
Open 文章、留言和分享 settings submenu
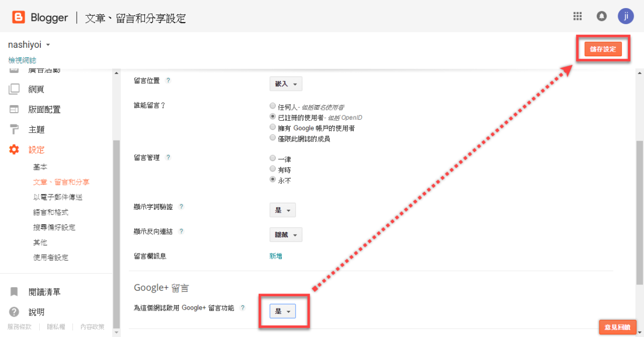pos(61,182)
